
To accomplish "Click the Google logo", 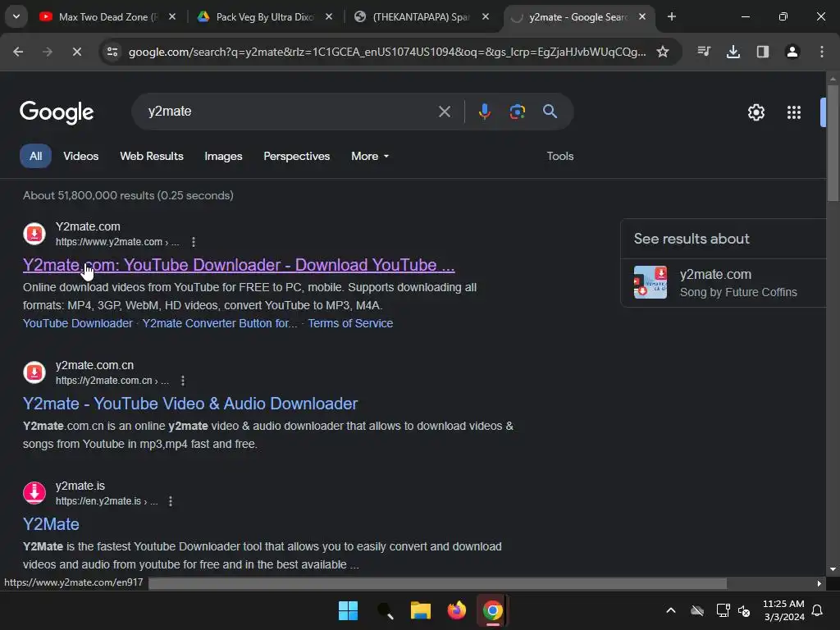I will (57, 112).
